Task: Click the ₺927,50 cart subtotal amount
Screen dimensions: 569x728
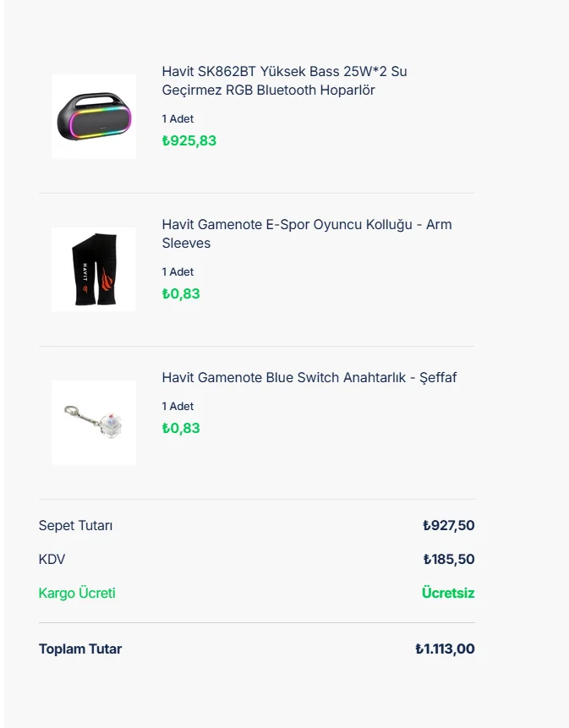Action: tap(448, 526)
